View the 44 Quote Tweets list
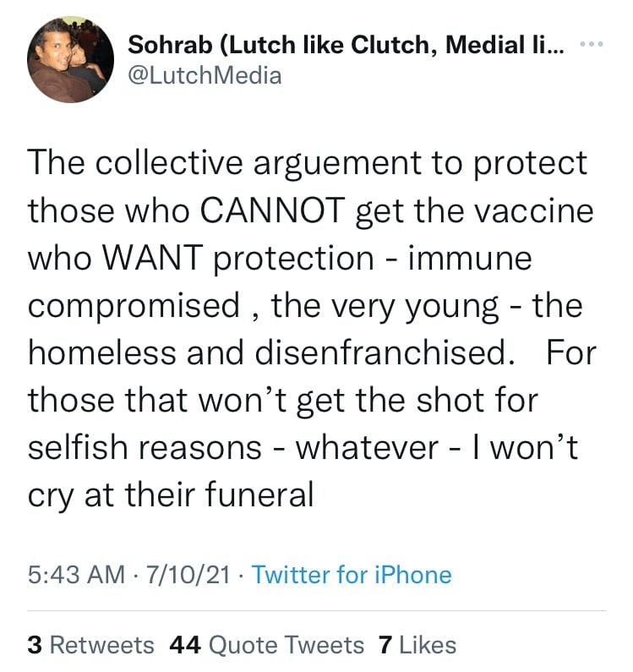This screenshot has width=633, height=672. coord(267,645)
